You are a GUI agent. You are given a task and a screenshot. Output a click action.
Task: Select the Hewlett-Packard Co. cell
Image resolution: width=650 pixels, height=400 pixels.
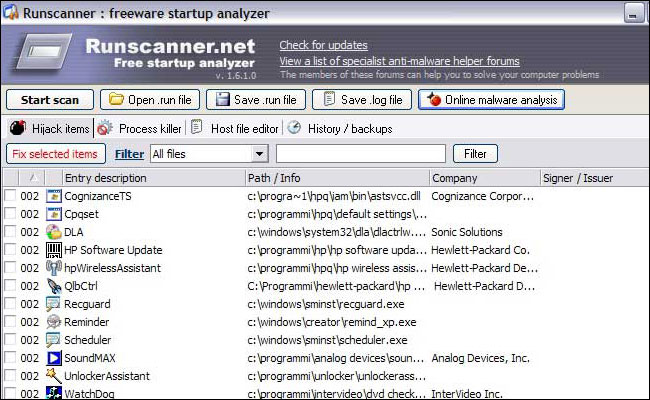click(x=480, y=250)
